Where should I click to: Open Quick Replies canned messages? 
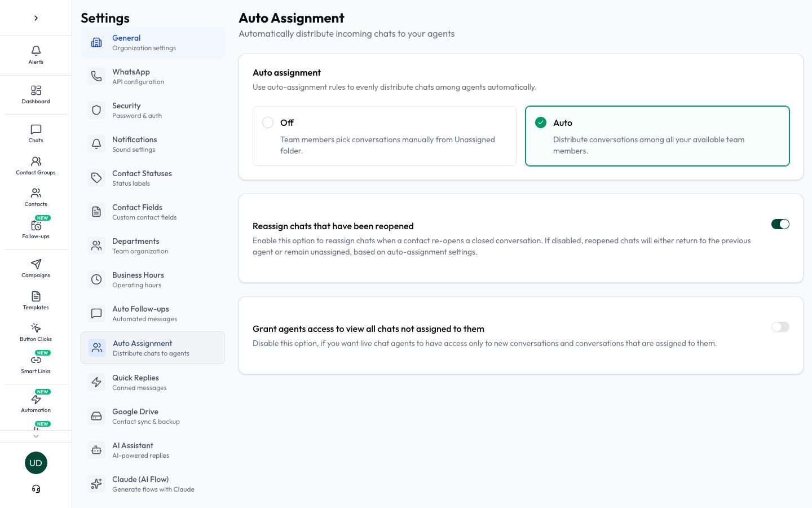(153, 382)
